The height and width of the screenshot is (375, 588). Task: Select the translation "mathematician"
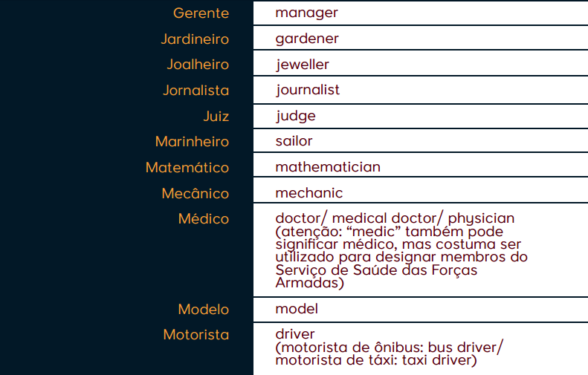(x=328, y=167)
